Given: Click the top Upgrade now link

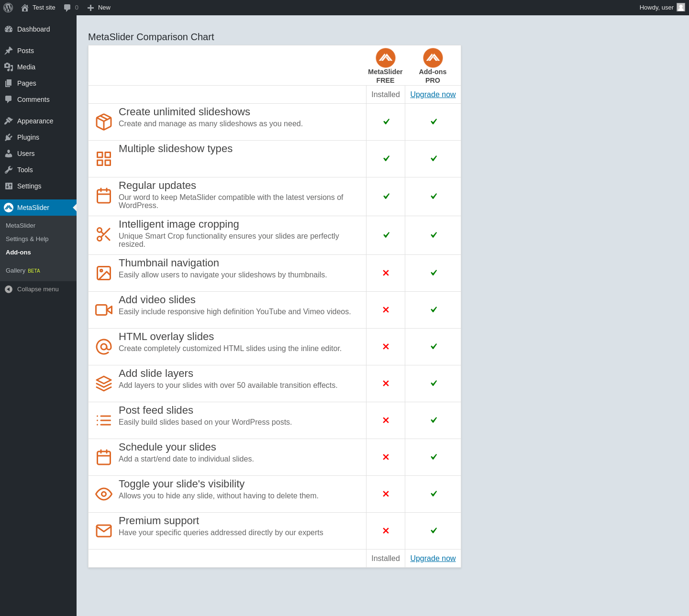Looking at the screenshot, I should 433,95.
